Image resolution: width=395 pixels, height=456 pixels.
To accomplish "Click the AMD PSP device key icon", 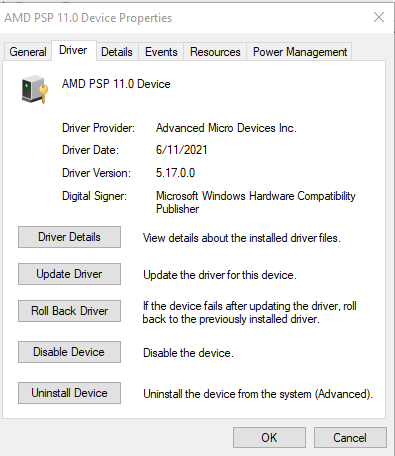I will point(35,89).
